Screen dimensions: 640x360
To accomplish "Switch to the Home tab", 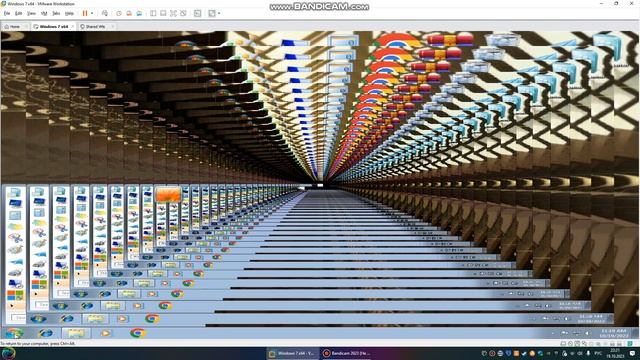I will click(15, 27).
